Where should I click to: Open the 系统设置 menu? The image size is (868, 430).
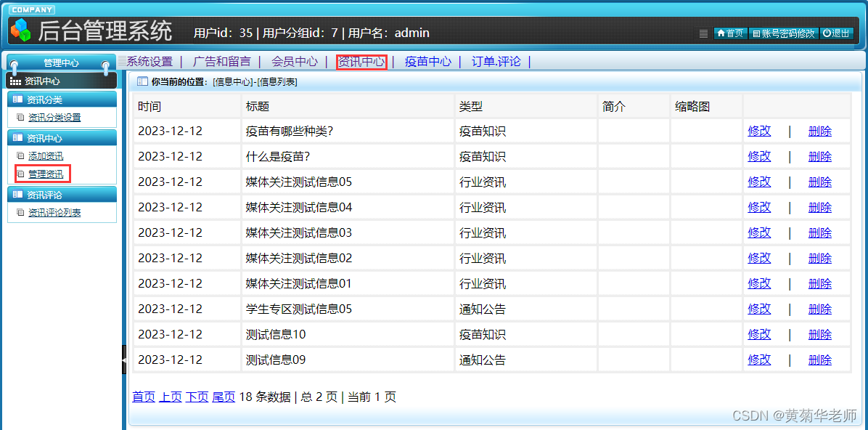coord(150,62)
